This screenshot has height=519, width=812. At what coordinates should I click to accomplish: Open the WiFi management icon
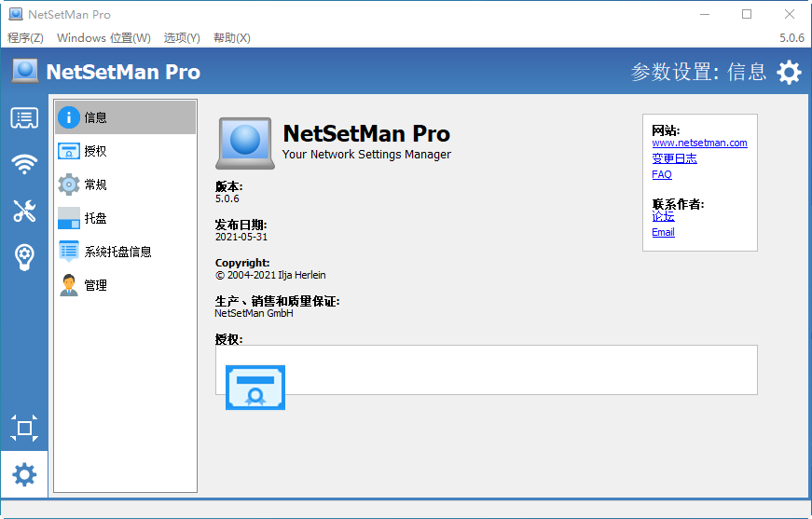click(24, 164)
